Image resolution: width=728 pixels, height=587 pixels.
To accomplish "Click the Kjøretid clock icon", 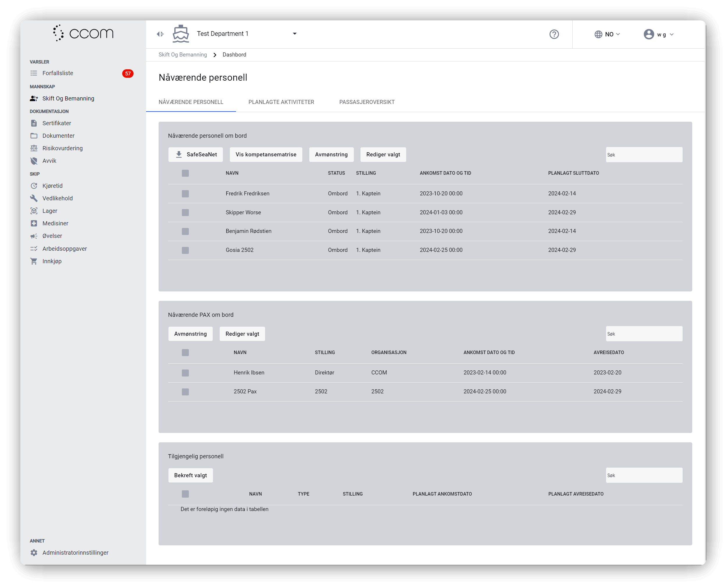I will (34, 186).
